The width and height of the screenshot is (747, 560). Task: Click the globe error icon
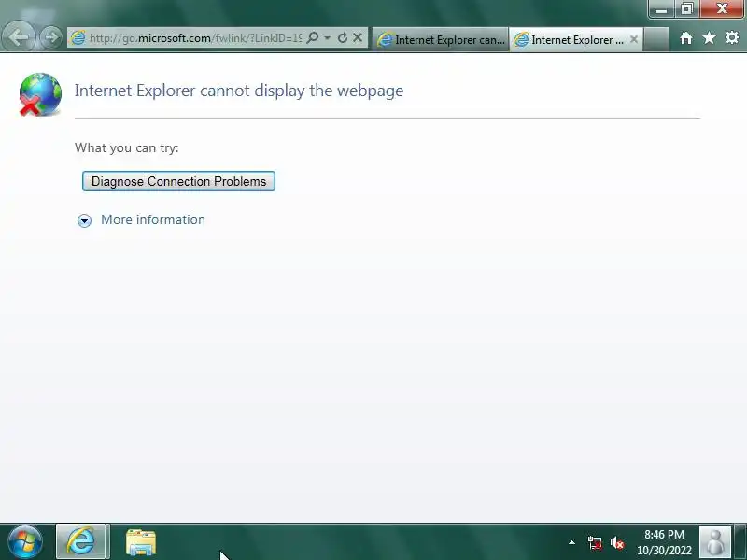tap(40, 94)
